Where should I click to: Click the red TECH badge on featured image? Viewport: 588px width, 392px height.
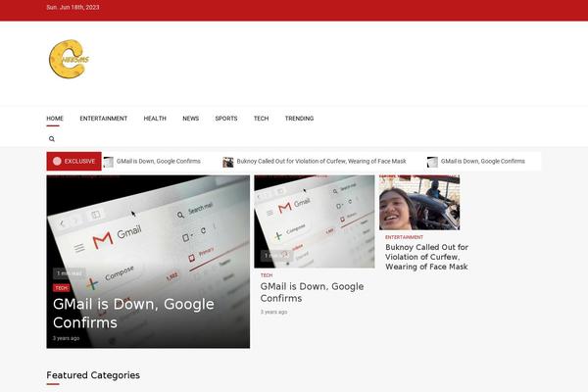[61, 288]
